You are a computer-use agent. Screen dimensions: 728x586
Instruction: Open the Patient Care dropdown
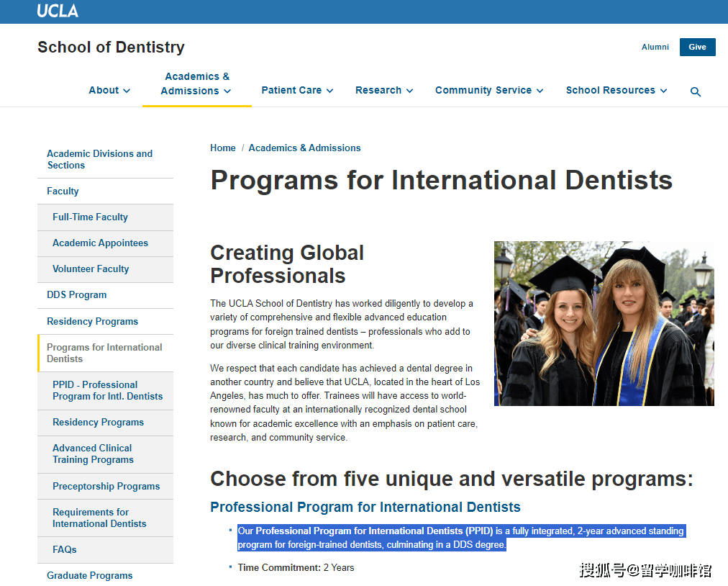point(297,90)
